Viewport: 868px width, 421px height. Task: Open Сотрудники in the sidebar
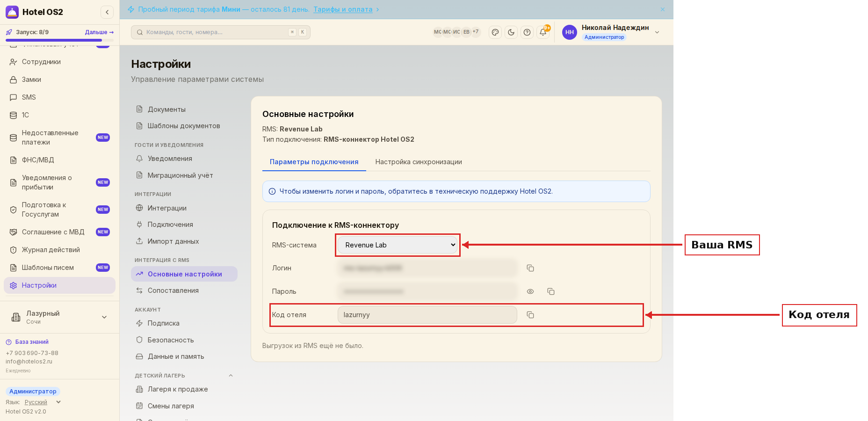[59, 62]
